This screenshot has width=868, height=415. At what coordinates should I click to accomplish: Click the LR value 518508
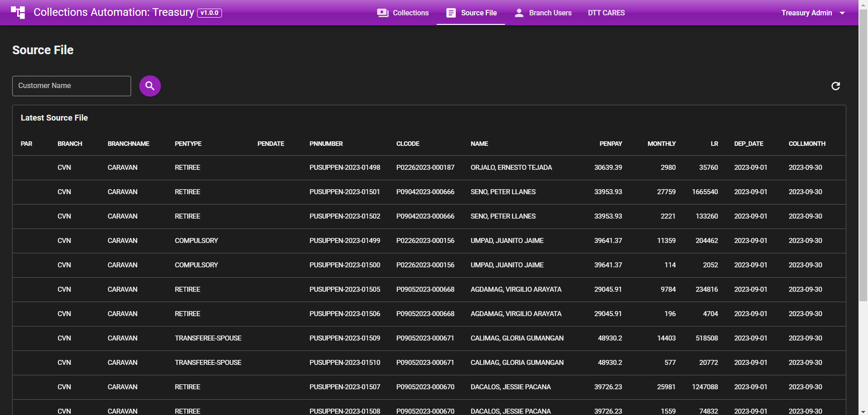(707, 338)
